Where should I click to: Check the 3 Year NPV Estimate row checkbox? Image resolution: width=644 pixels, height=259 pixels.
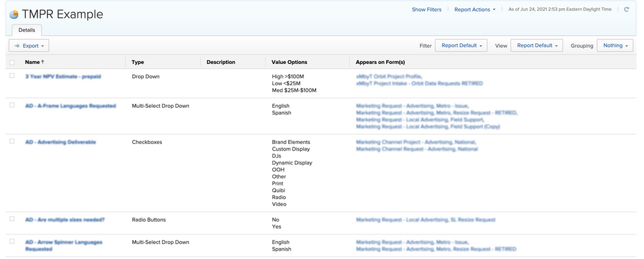coord(12,76)
